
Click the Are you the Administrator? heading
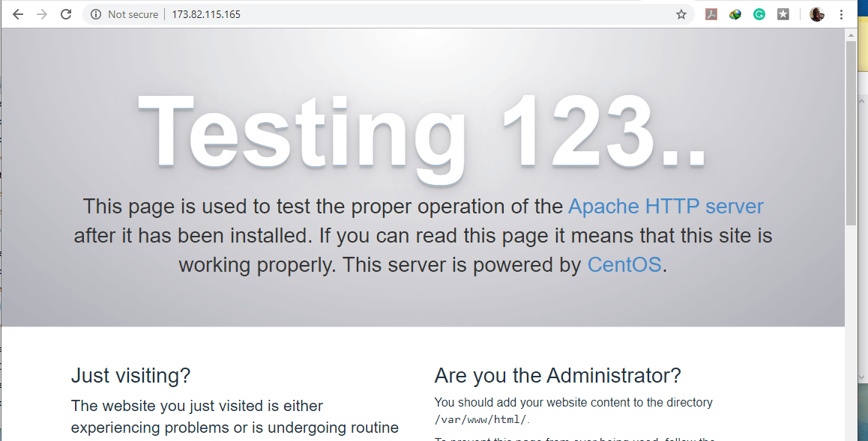558,375
